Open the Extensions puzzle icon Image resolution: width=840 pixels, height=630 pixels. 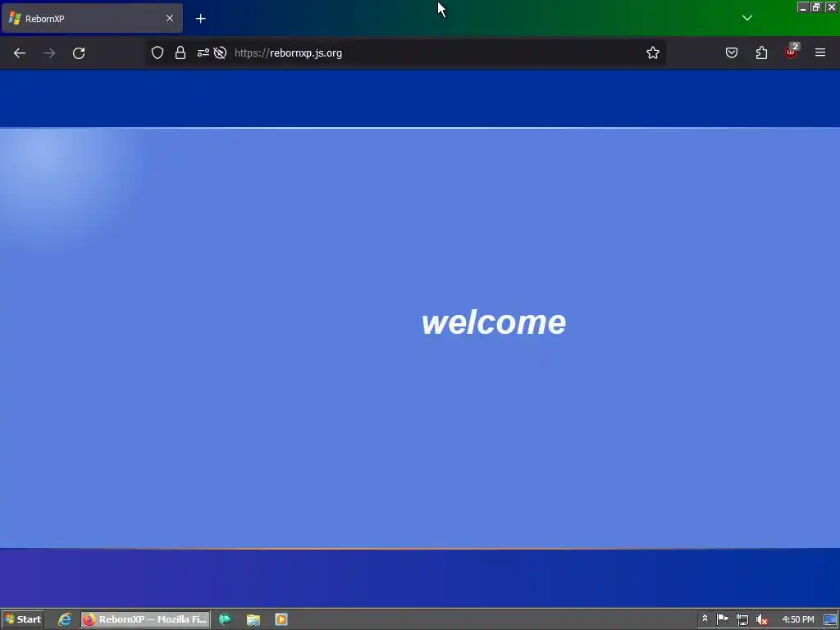click(761, 53)
